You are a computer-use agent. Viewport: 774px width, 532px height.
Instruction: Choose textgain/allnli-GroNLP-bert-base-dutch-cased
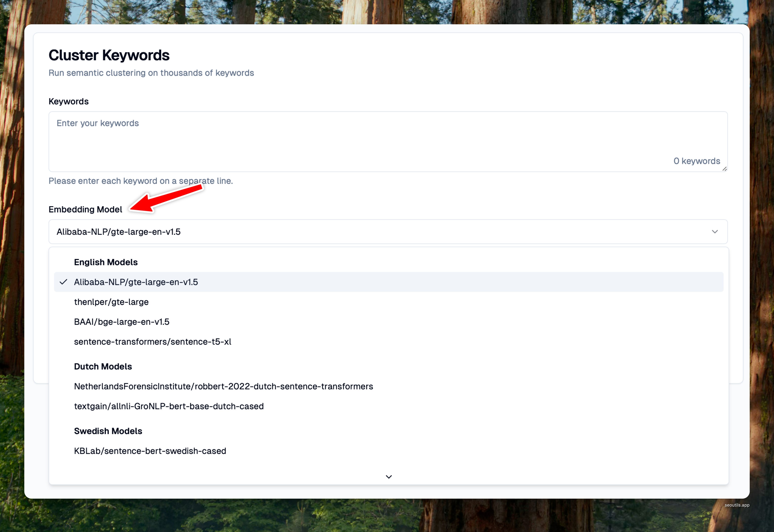[389, 406]
